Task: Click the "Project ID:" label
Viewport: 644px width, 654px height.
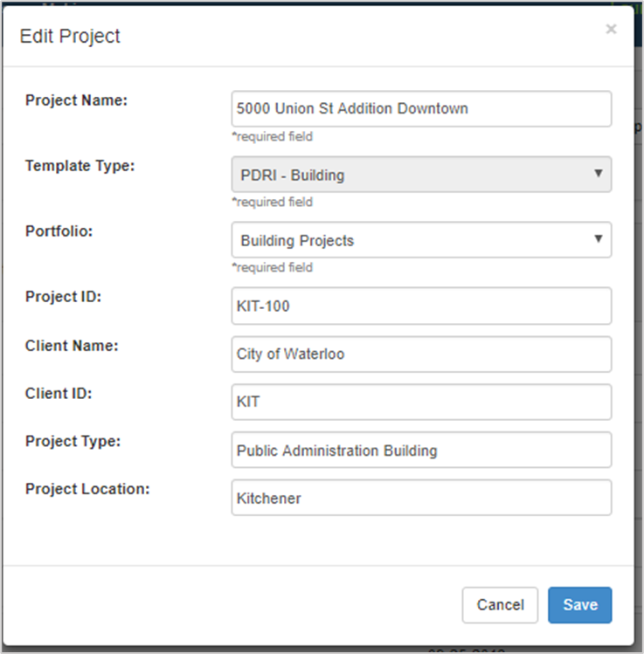Action: (64, 297)
